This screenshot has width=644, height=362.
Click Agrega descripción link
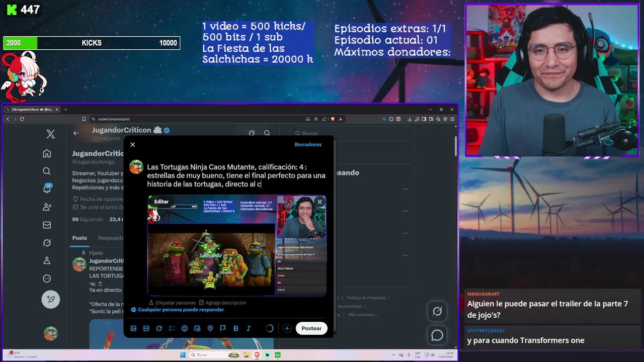coord(222,303)
